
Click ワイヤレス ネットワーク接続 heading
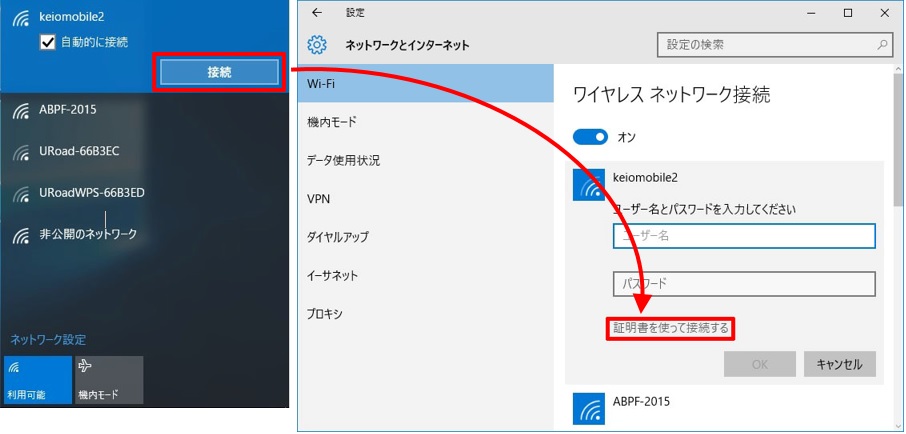point(671,95)
